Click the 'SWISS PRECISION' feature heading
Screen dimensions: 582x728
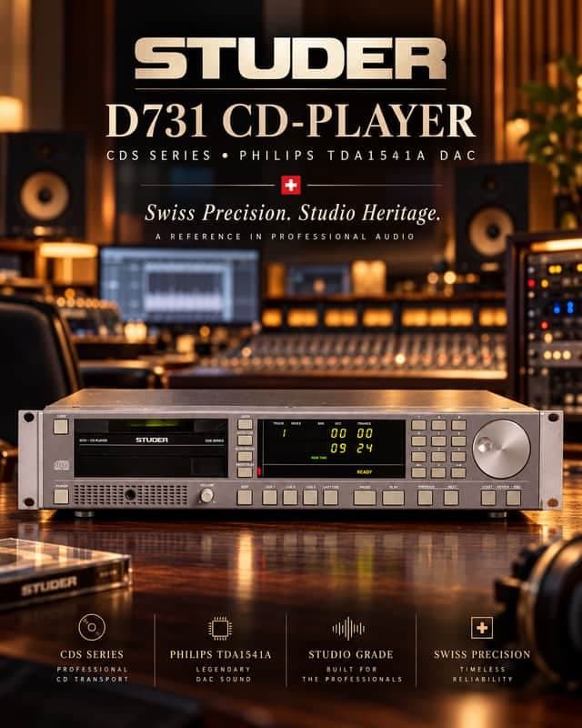coord(482,654)
